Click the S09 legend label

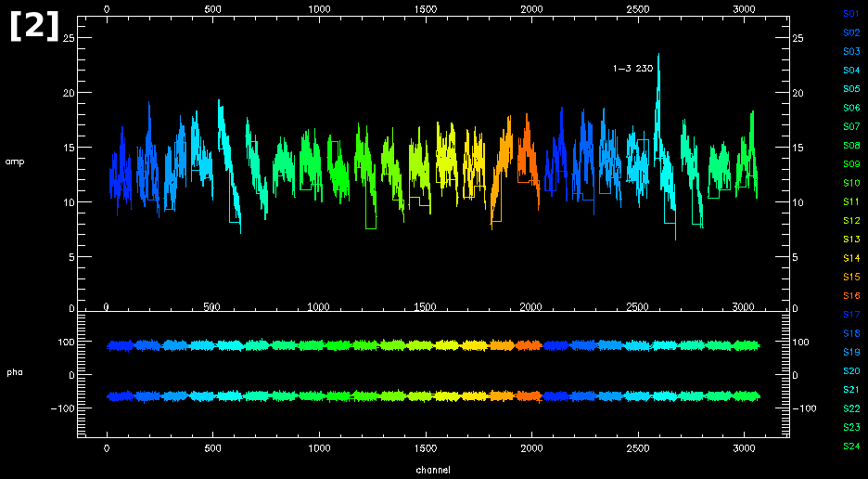tap(851, 164)
